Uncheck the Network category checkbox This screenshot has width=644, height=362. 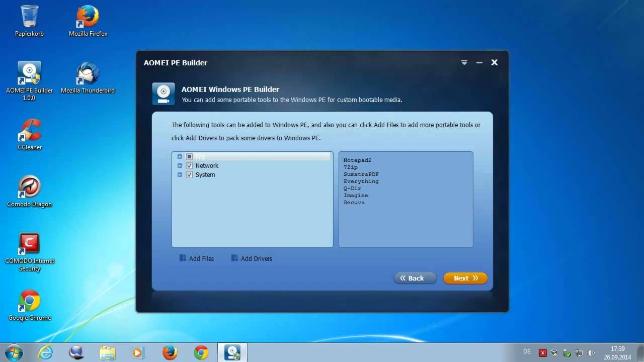(x=189, y=165)
